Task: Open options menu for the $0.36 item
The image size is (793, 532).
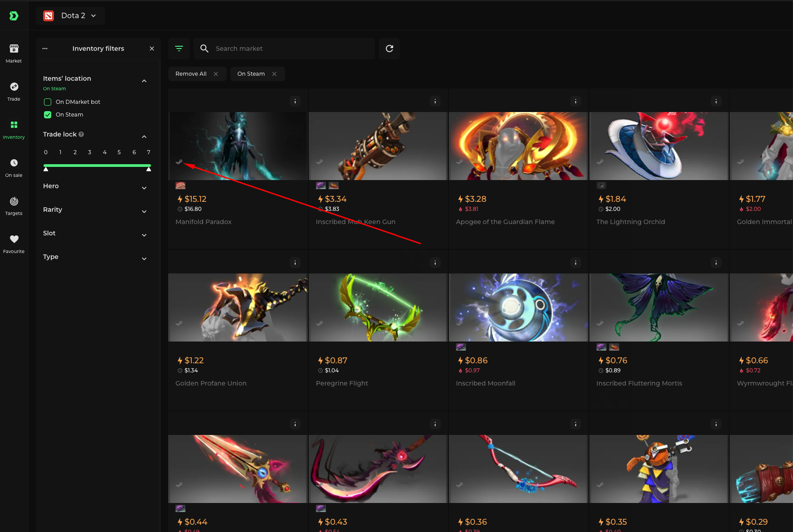Action: point(576,424)
